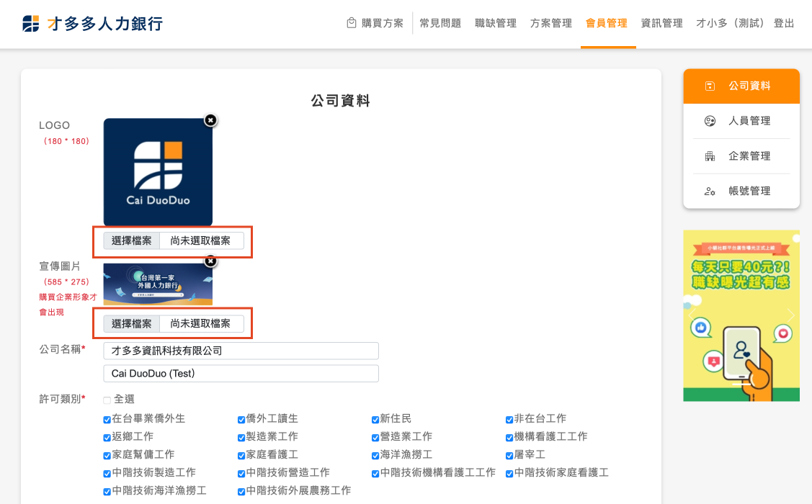Image resolution: width=812 pixels, height=504 pixels.
Task: Uncheck the 在台畢業僑外生 checkbox
Action: [x=107, y=420]
